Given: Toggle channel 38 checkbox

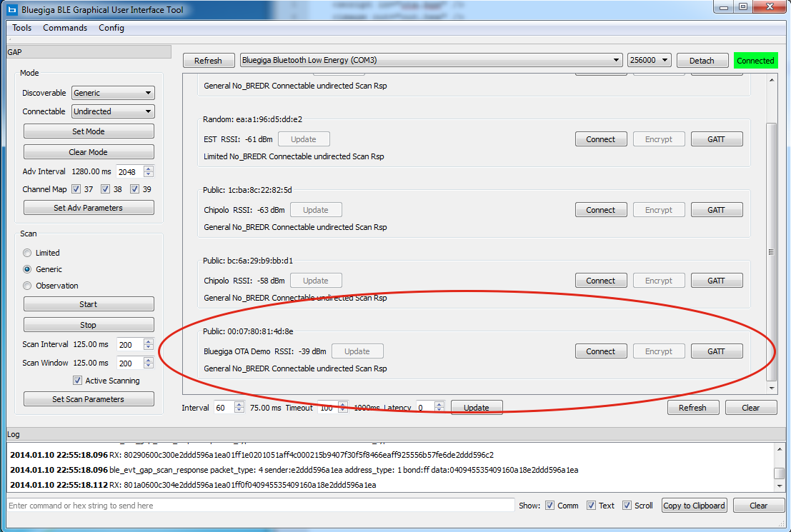Looking at the screenshot, I should click(x=106, y=189).
